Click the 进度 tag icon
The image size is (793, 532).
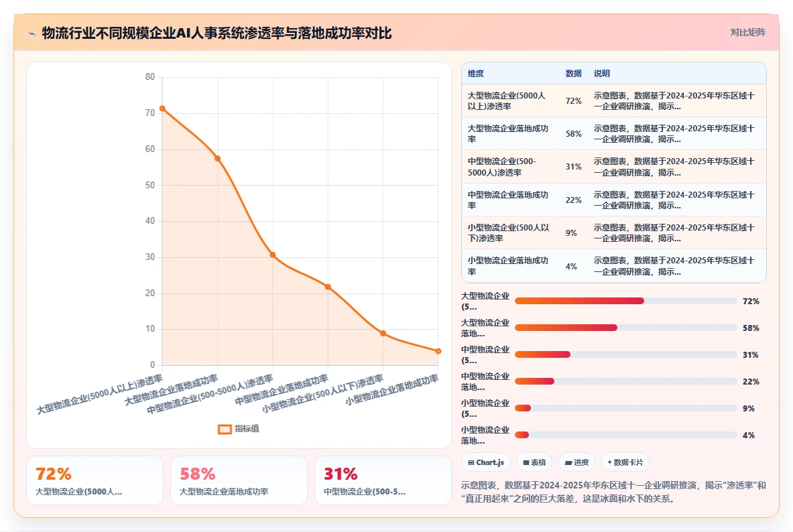pos(568,463)
